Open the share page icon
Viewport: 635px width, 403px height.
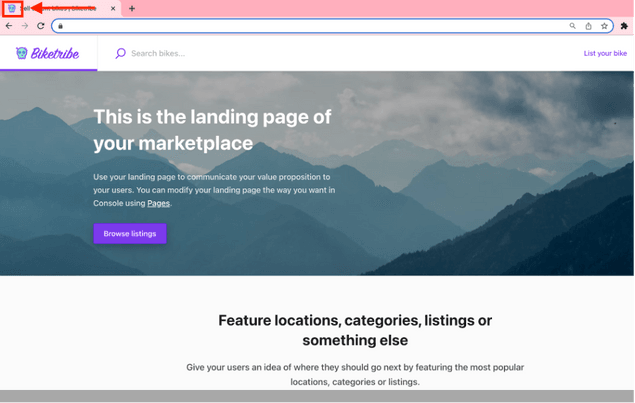(x=589, y=26)
